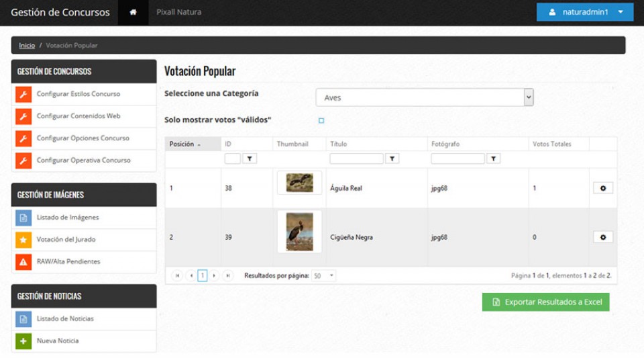
Task: Click gear icon for Cigüeña Negra row
Action: tap(602, 237)
